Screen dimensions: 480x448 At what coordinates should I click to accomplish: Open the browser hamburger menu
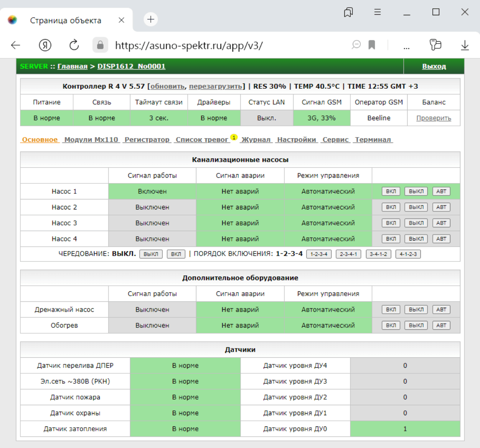(377, 12)
